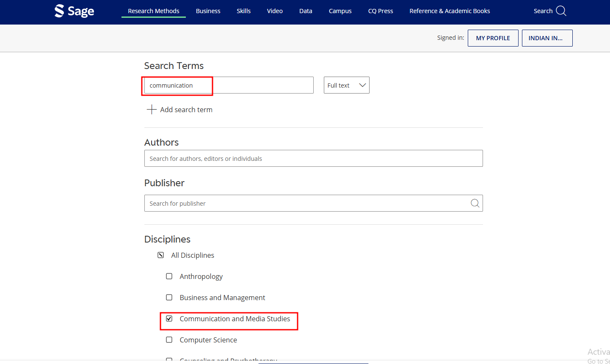Toggle the All Disciplines checkbox
Screen dimensions: 610x364
[x=161, y=255]
